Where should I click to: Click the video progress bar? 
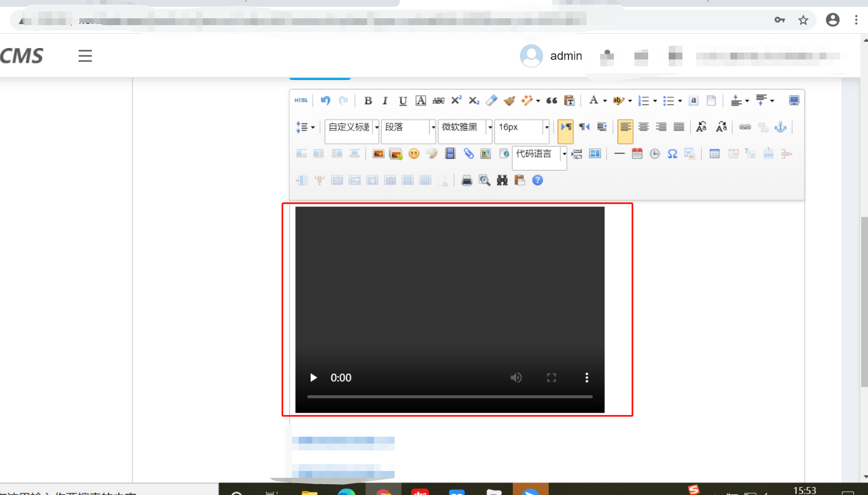click(449, 396)
